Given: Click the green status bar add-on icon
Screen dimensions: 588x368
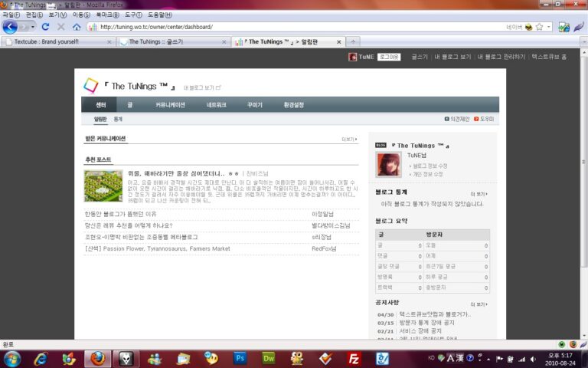Looking at the screenshot, I should coord(561,344).
